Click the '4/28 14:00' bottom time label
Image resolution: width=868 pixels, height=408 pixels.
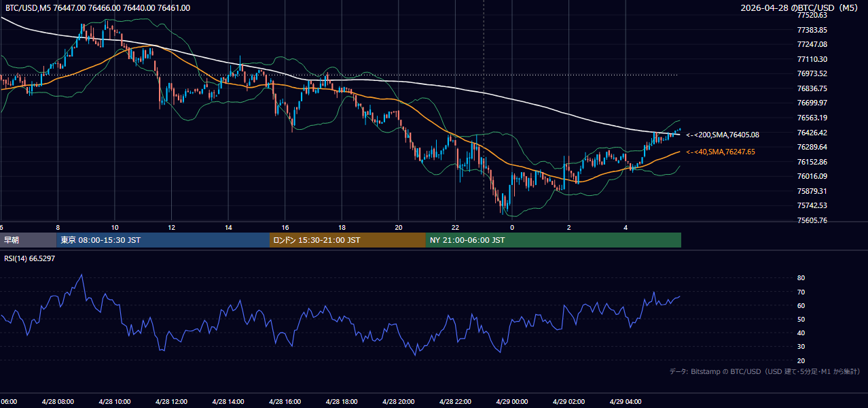point(228,401)
